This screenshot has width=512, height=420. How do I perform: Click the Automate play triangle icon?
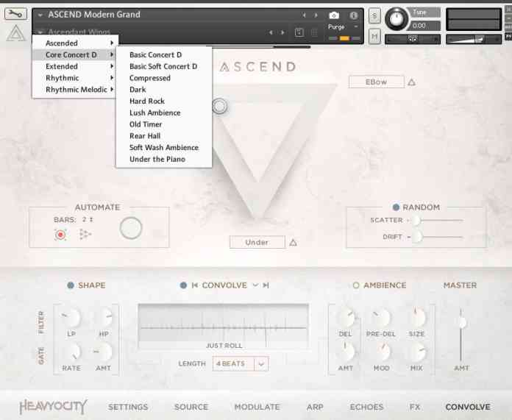pyautogui.click(x=85, y=234)
